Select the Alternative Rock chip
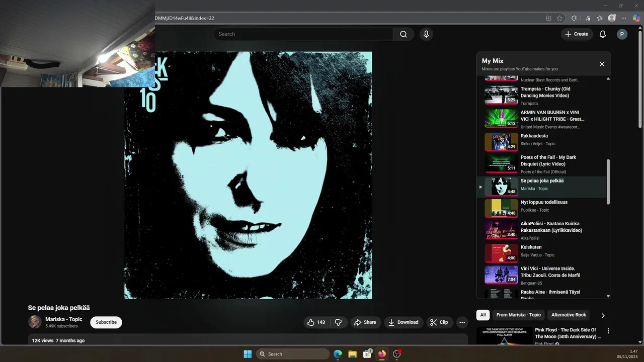 pyautogui.click(x=569, y=315)
